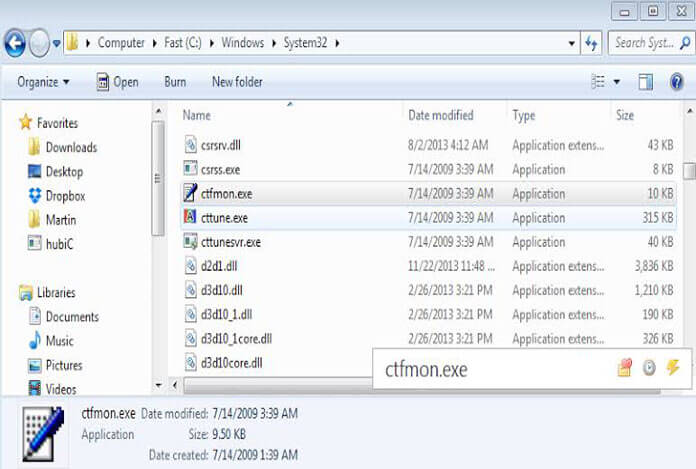
Task: Select Documents under Libraries
Action: pos(72,317)
